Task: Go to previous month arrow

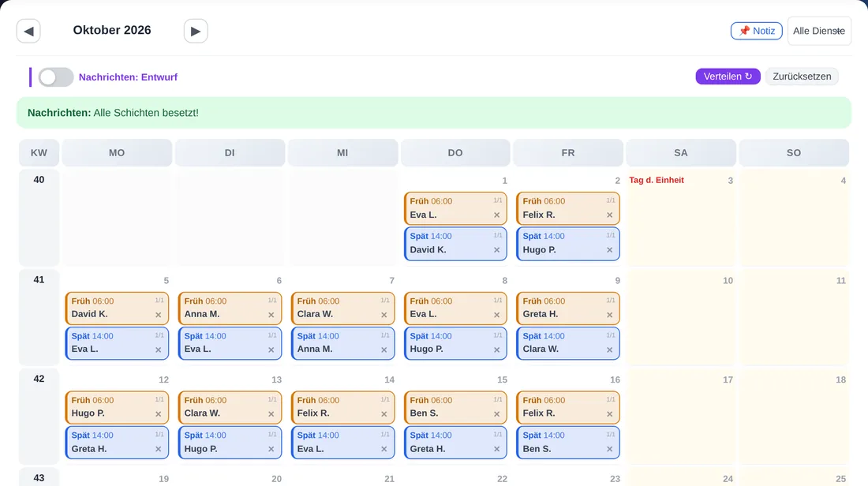Action: pos(28,31)
